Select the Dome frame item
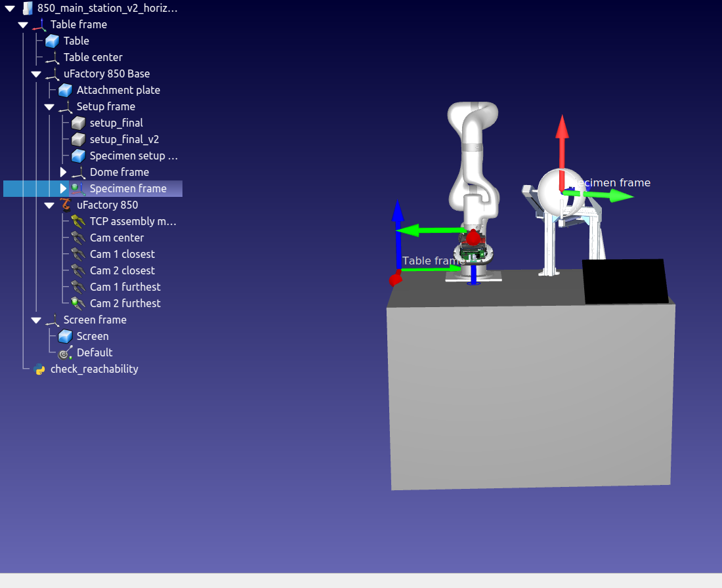 click(x=119, y=172)
